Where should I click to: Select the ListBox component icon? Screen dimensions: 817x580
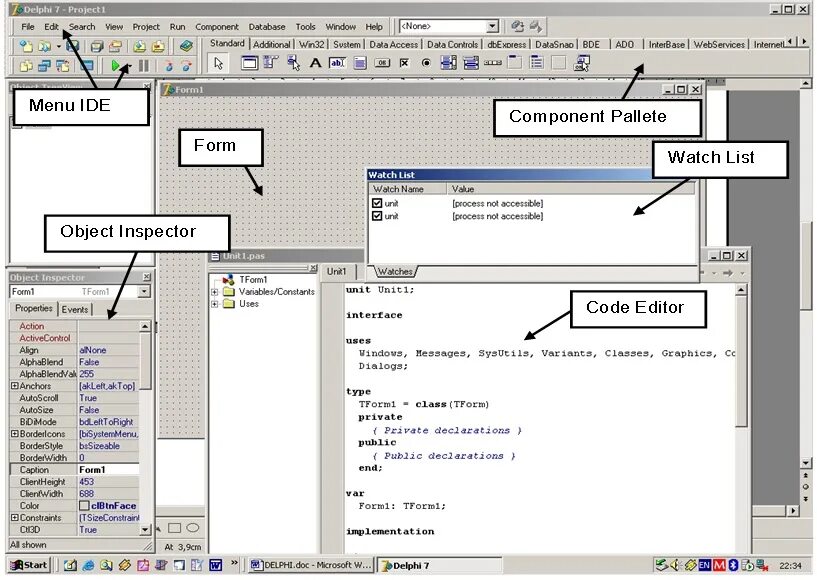pyautogui.click(x=449, y=63)
